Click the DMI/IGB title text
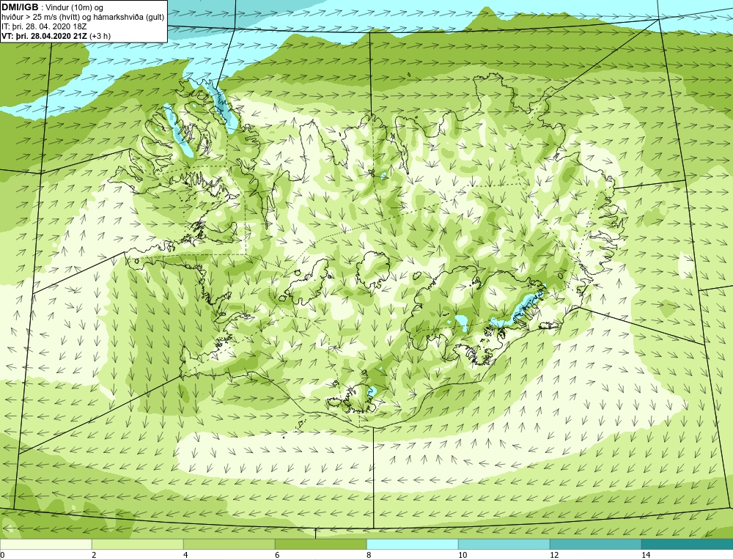Viewport: 733px width, 560px height. 20,7
